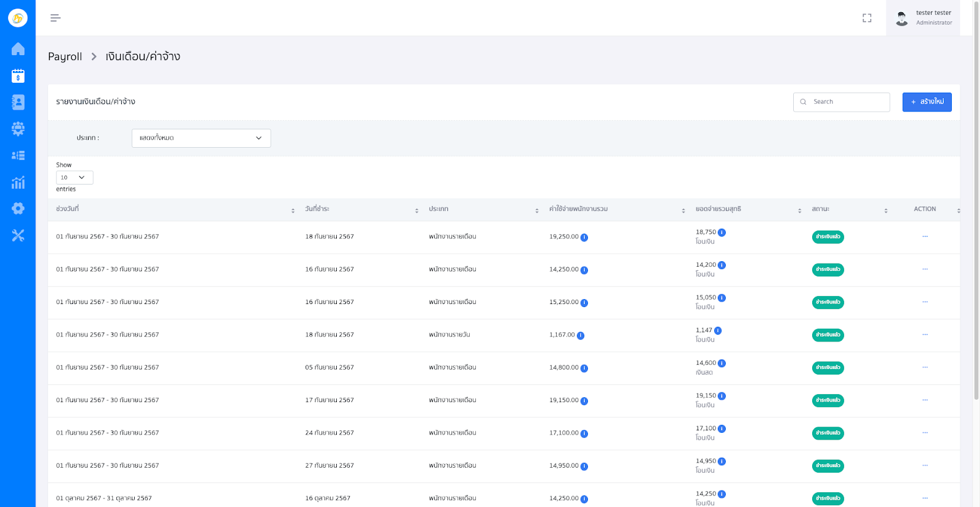Open action menu for 18,750 row
980x507 pixels.
pos(925,237)
